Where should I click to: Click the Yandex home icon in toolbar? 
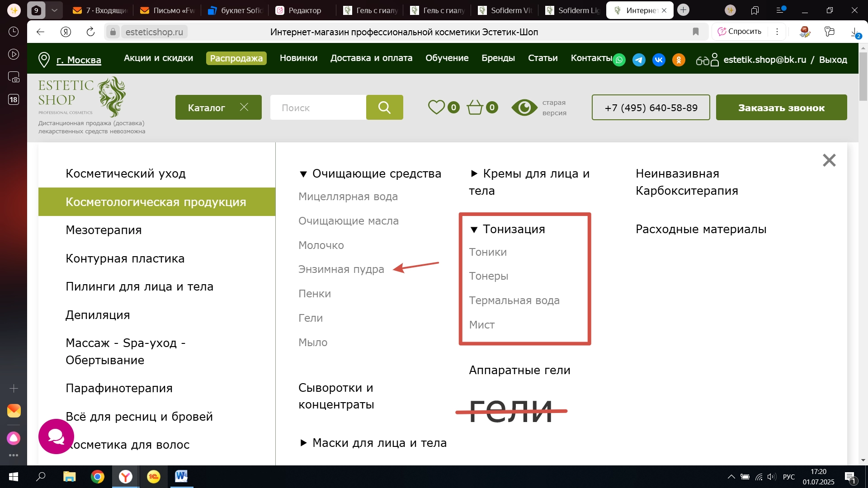66,32
